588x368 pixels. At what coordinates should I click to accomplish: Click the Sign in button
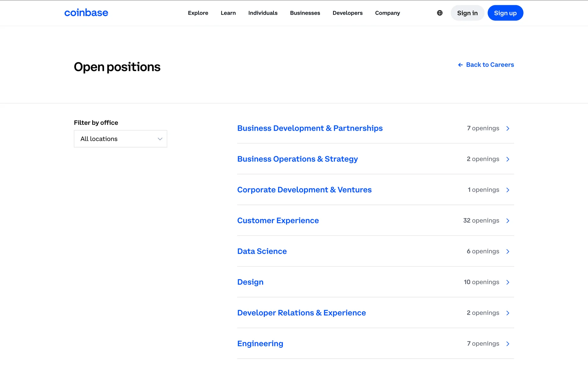(467, 13)
